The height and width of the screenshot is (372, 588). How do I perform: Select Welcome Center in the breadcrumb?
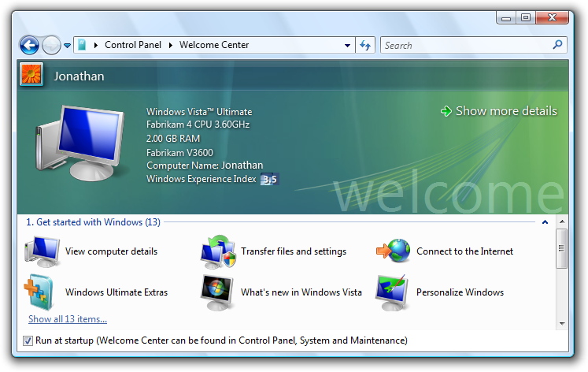coord(214,45)
